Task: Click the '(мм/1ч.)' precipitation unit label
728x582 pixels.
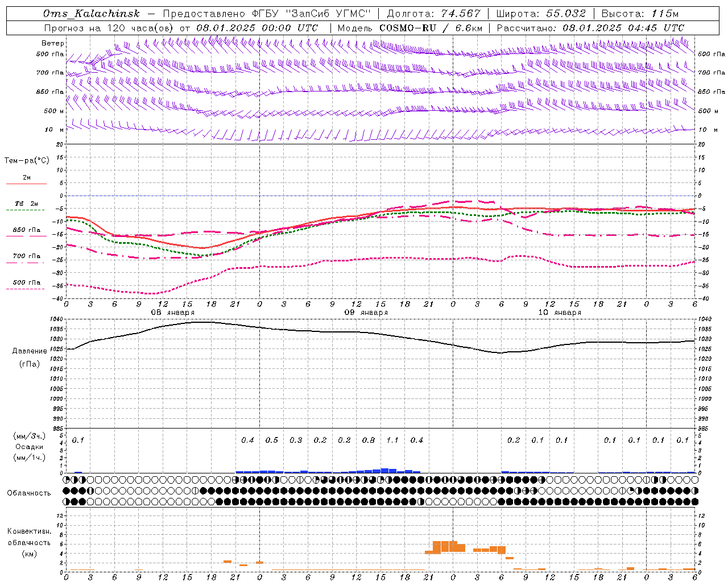Action: [29, 458]
